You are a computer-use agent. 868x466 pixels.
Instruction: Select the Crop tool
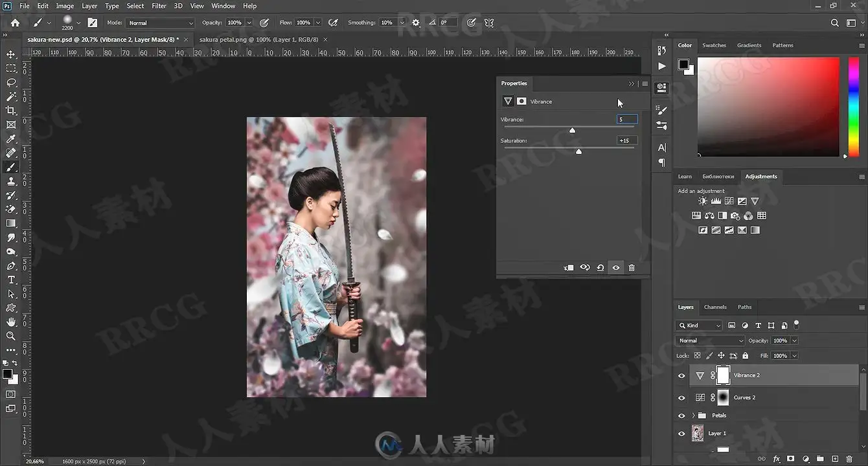11,111
